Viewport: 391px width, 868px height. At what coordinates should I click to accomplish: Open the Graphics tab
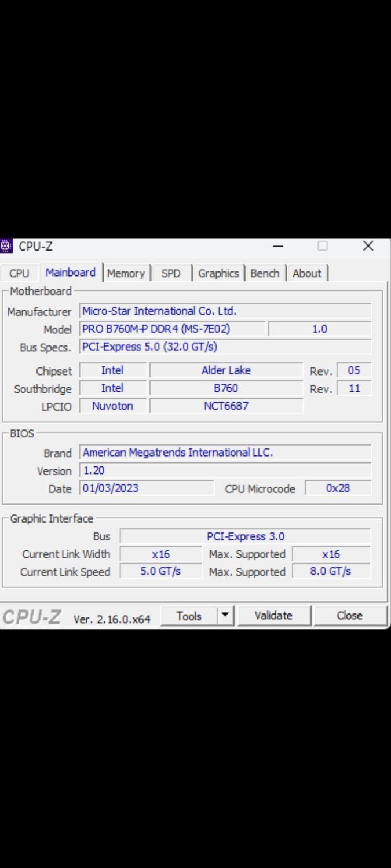[x=218, y=273]
